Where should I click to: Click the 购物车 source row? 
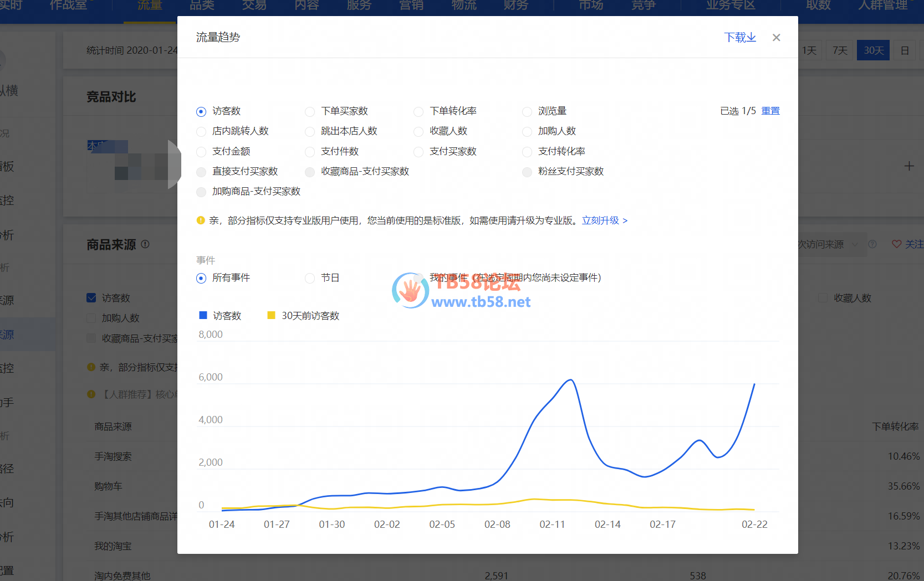[x=108, y=486]
